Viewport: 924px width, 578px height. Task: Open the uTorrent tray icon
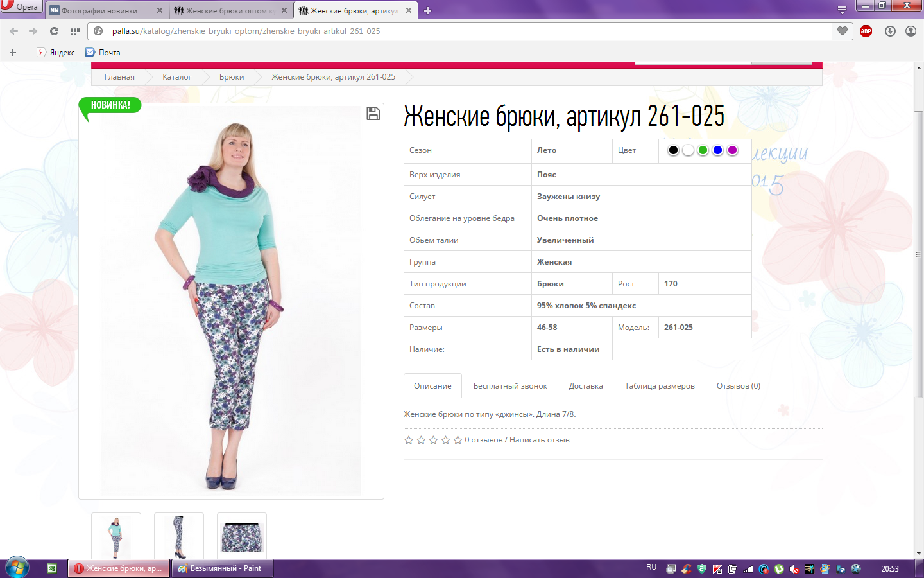tap(779, 569)
